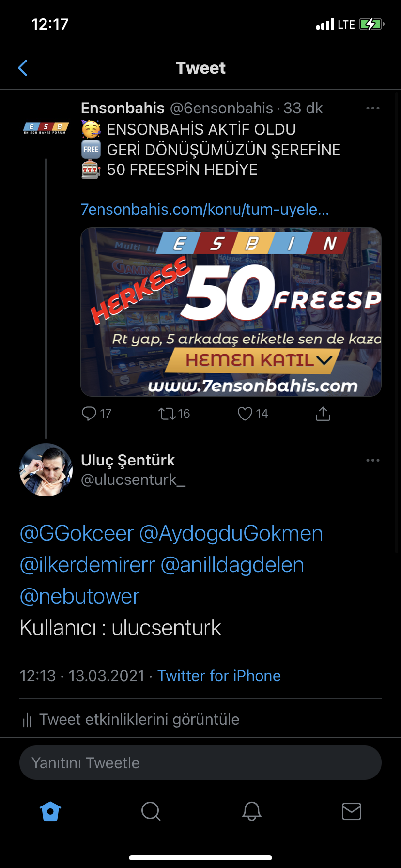Screen dimensions: 401x868
Task: Open Notifications bell tab
Action: 252,811
